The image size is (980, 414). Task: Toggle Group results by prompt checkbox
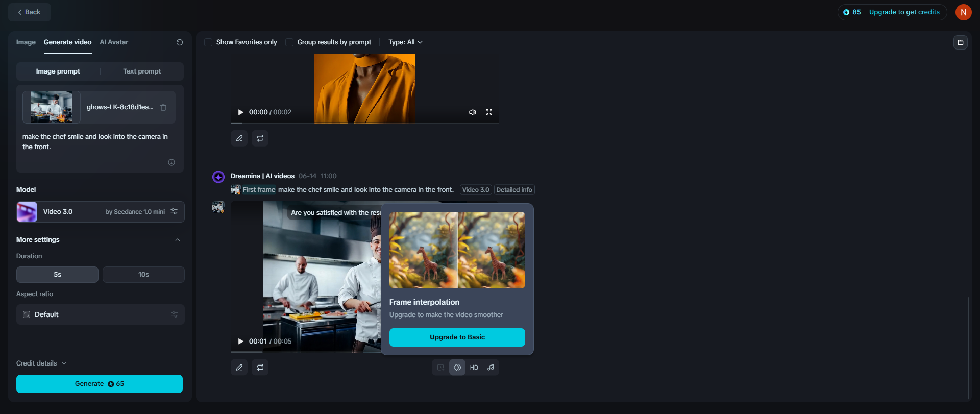[289, 42]
